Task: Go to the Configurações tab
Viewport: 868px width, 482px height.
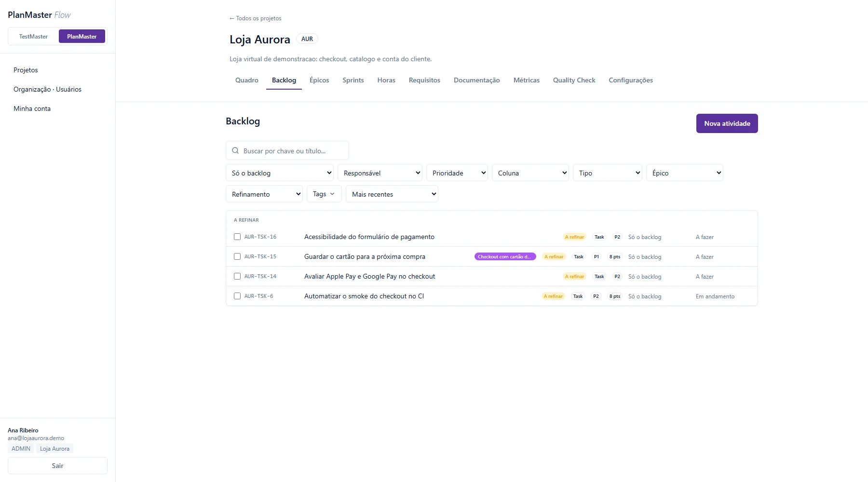Action: pos(631,80)
